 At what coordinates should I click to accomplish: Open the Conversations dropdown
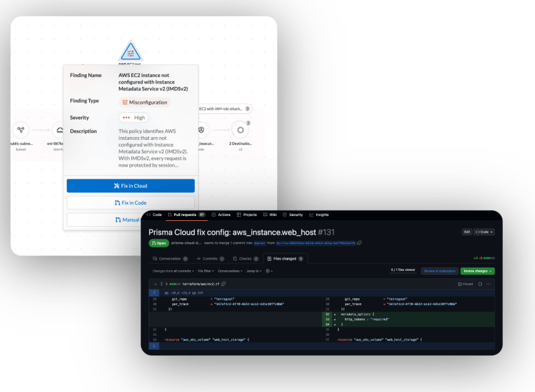230,271
